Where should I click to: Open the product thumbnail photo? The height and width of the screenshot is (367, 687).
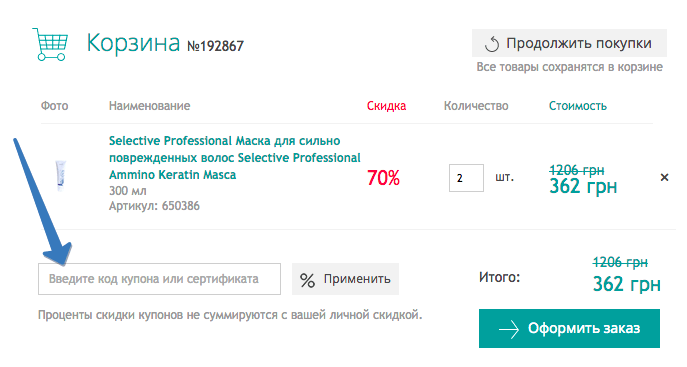(60, 176)
